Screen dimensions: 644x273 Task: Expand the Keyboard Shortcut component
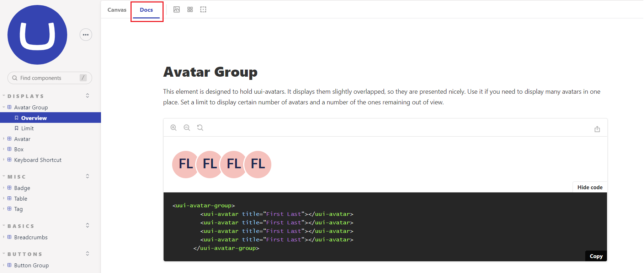[x=38, y=160]
